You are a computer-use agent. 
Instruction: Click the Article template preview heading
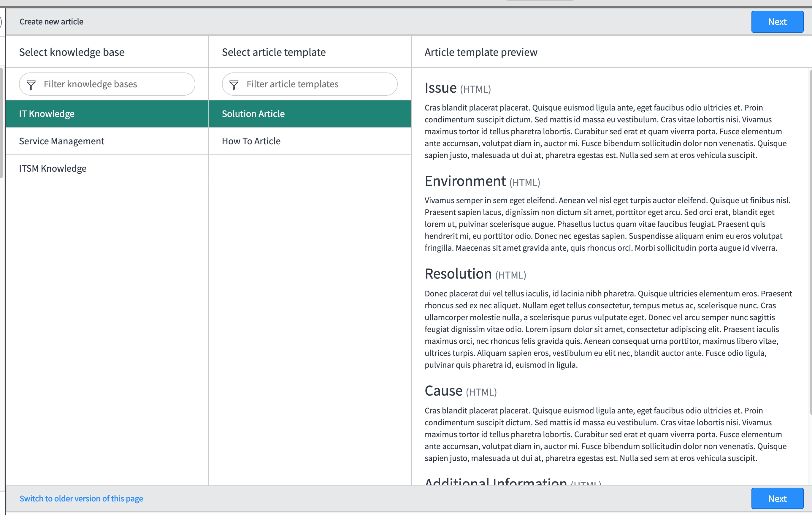click(480, 52)
